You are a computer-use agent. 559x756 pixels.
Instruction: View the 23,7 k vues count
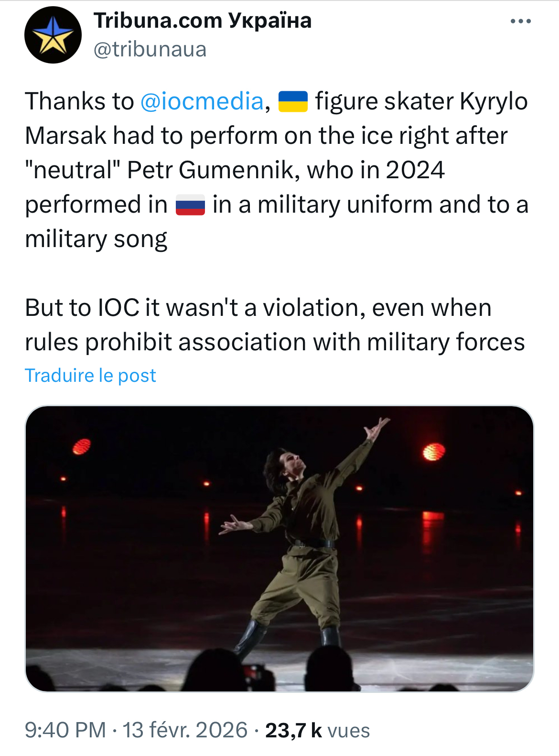pos(317,730)
